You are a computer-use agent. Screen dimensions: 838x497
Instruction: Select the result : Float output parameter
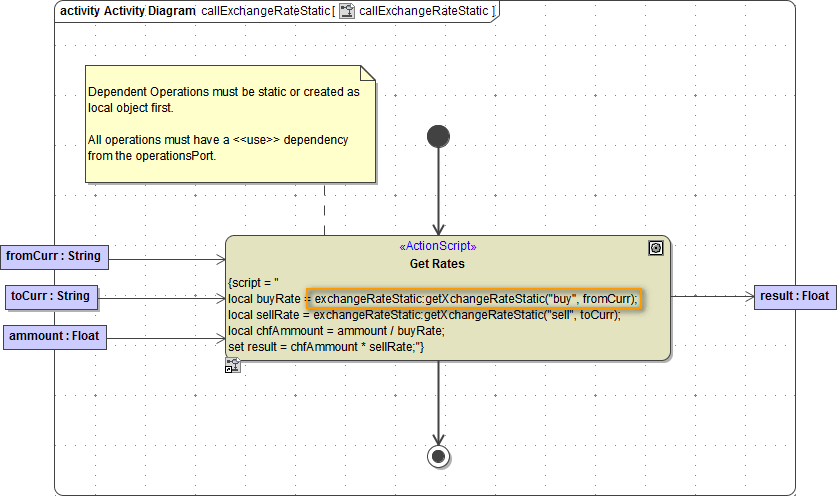(x=794, y=296)
